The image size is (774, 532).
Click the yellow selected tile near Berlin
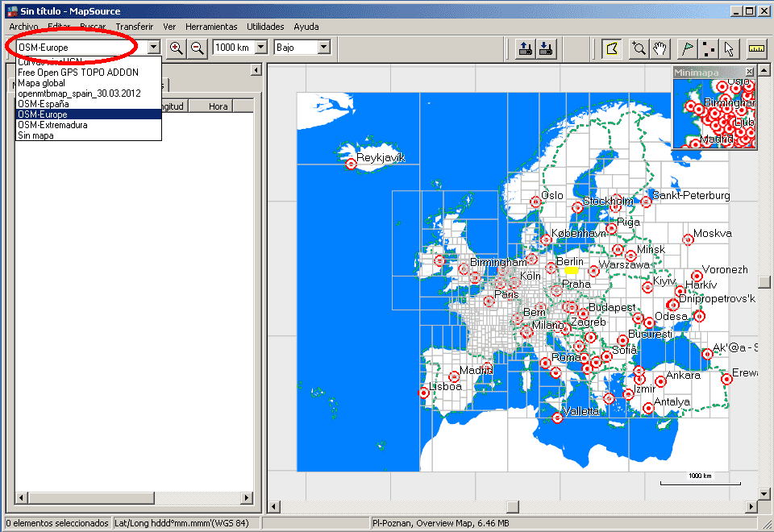pyautogui.click(x=571, y=271)
